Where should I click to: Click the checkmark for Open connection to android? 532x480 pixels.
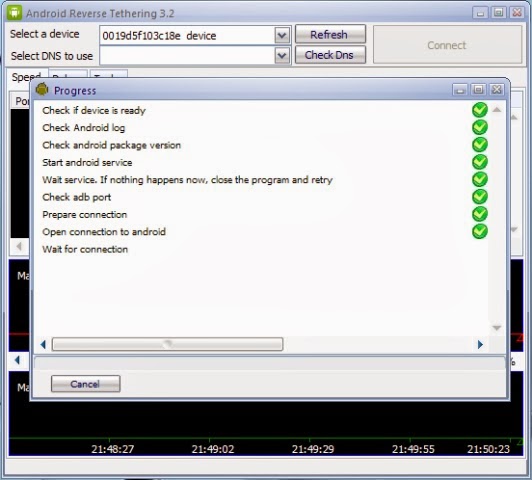pos(480,231)
